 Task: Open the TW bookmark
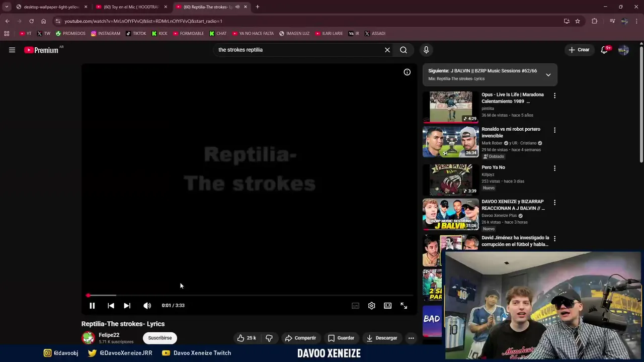coord(44,34)
